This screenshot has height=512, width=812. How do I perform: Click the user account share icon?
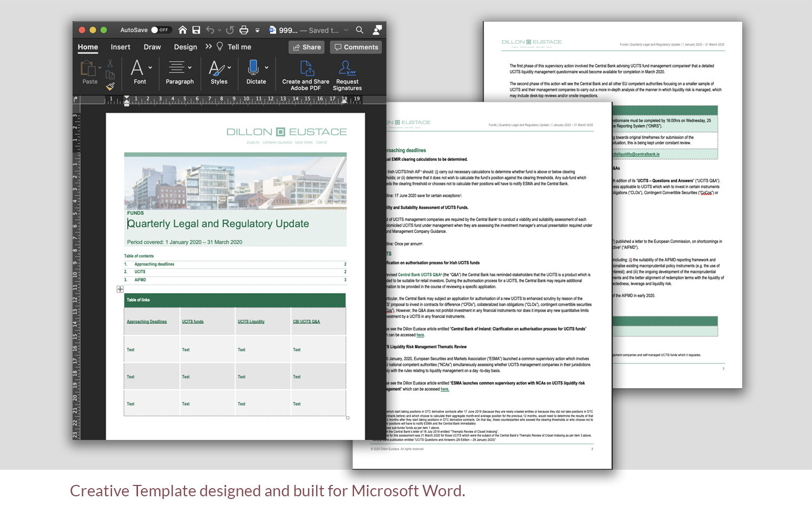tap(377, 30)
